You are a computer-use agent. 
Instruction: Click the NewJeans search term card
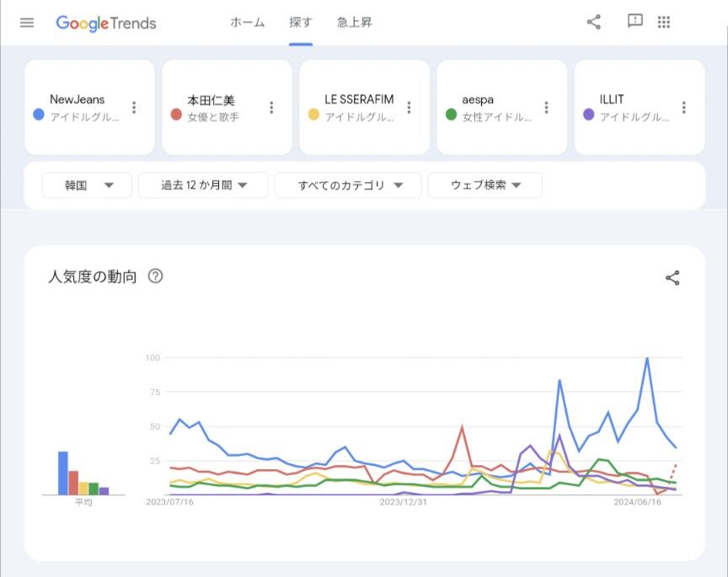[x=89, y=107]
